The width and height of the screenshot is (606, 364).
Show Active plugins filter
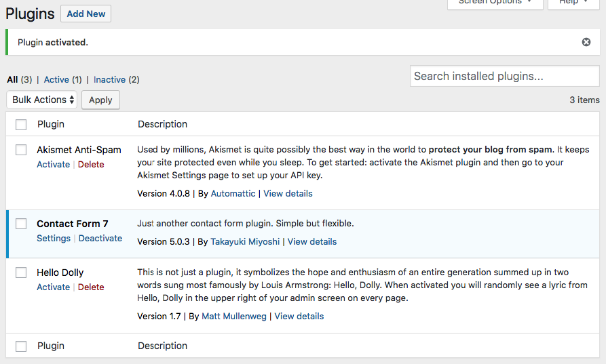(56, 79)
